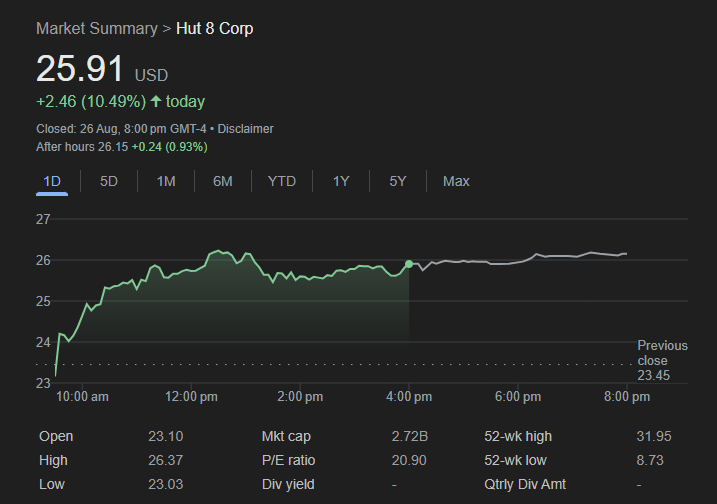Click the after hours gray chart line
The width and height of the screenshot is (717, 504).
click(x=520, y=261)
